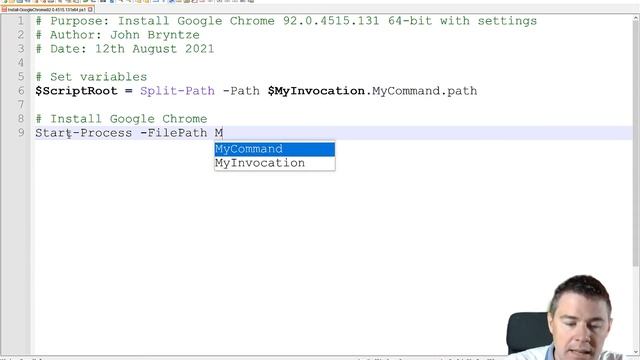The height and width of the screenshot is (360, 640).
Task: Click line number 7 in the margin
Action: tap(20, 104)
